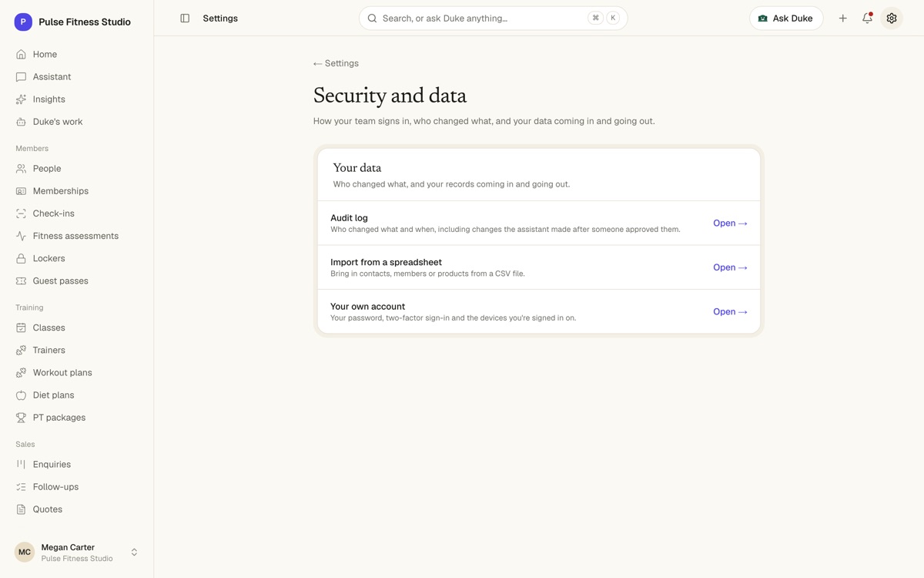
Task: Click the People icon
Action: tap(21, 169)
